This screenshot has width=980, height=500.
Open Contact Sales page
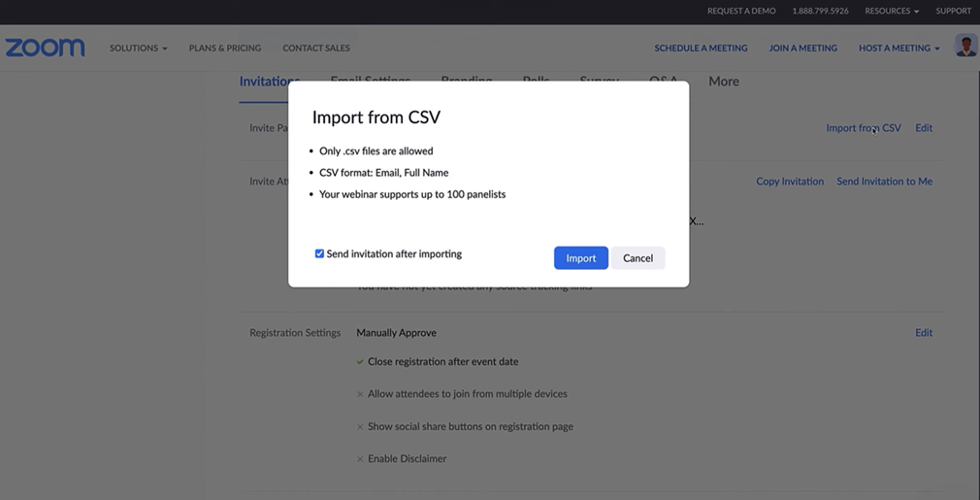(316, 48)
